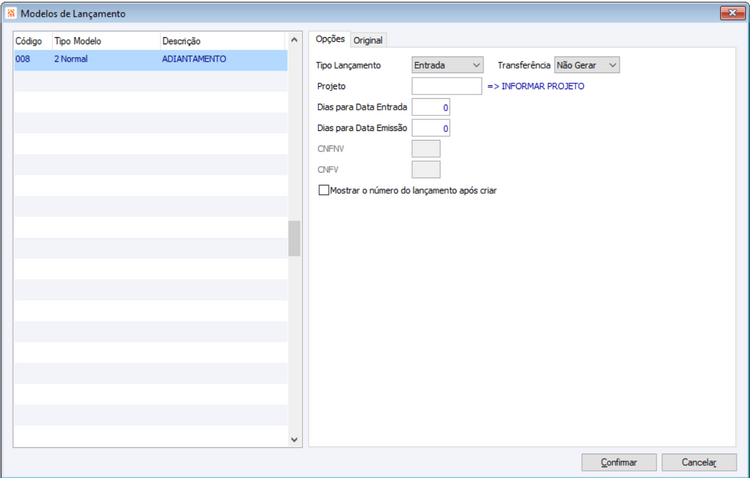Click the Dias para Data Entrada field
750x478 pixels.
(x=430, y=107)
